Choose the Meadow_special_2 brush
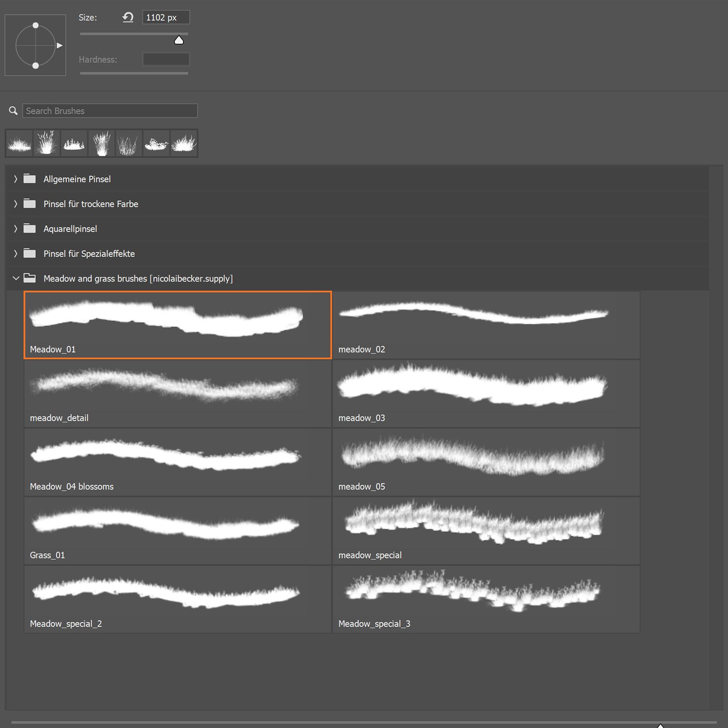Screen dimensions: 728x728 (x=178, y=599)
